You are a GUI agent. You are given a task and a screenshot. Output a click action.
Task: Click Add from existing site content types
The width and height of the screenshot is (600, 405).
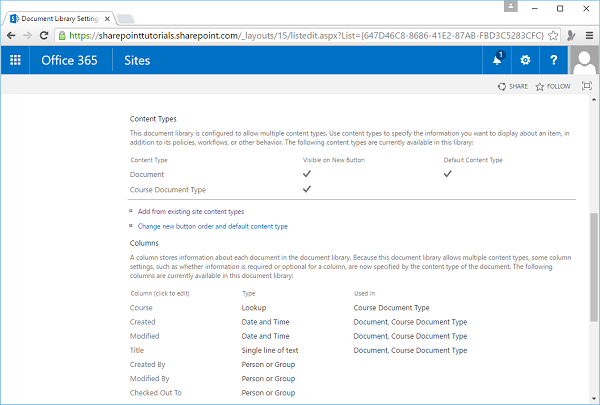[x=190, y=211]
